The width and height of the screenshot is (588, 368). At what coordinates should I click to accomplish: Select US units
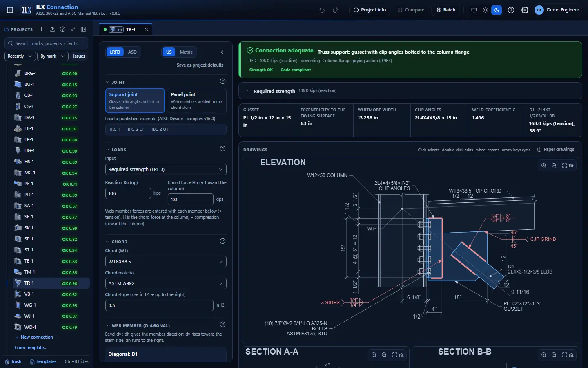tap(169, 52)
